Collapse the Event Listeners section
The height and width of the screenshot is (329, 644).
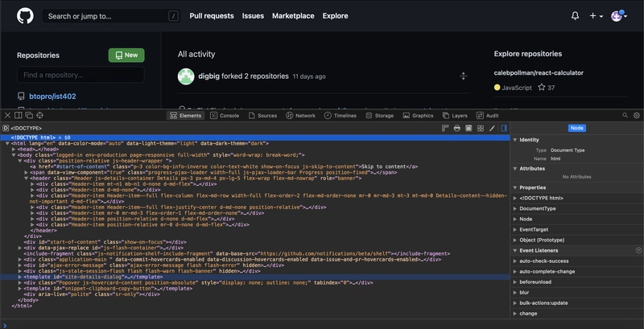(515, 250)
